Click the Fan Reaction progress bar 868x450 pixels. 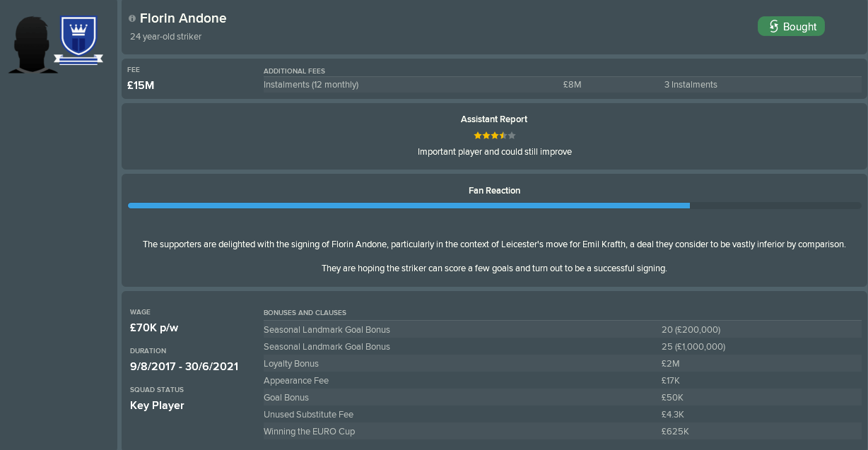click(495, 206)
